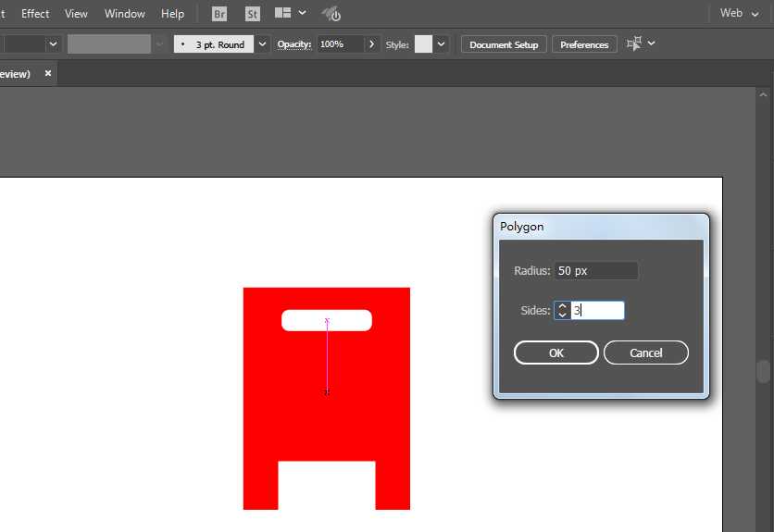Click the Document Setup button

(504, 44)
